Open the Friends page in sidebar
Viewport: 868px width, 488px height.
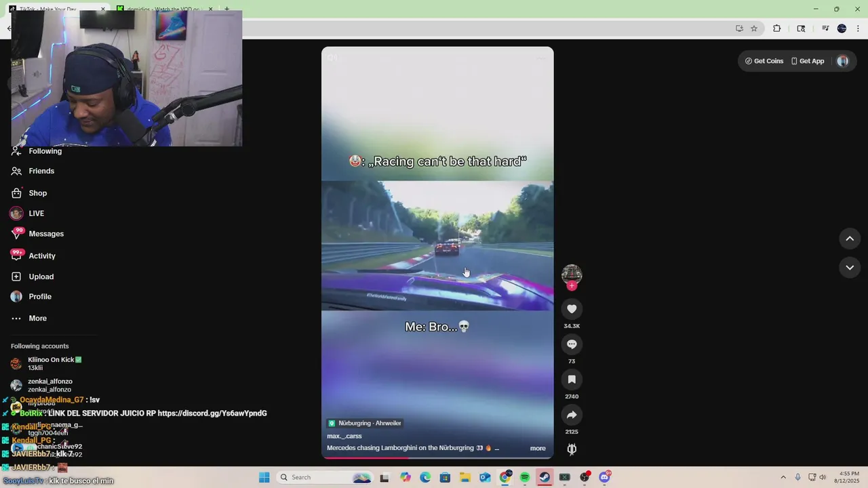point(41,171)
